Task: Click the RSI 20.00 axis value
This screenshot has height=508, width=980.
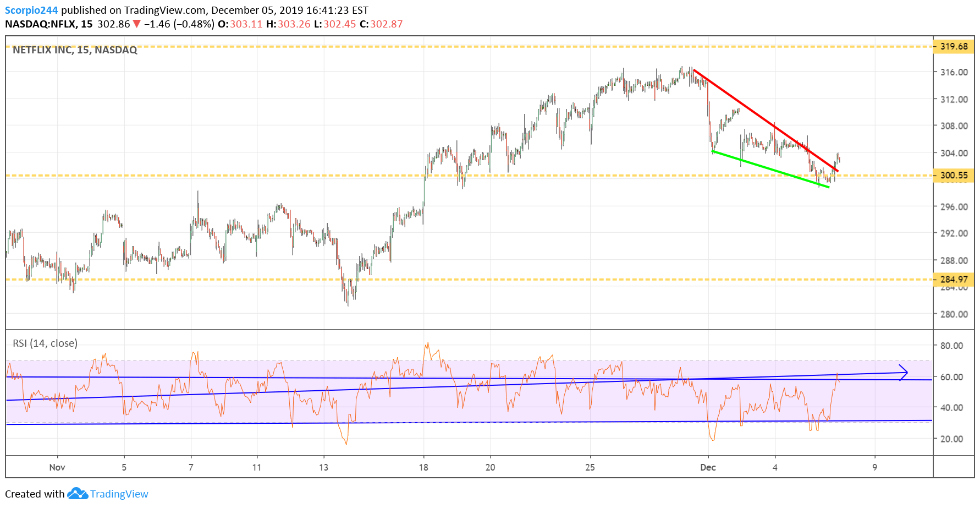Action: click(952, 439)
